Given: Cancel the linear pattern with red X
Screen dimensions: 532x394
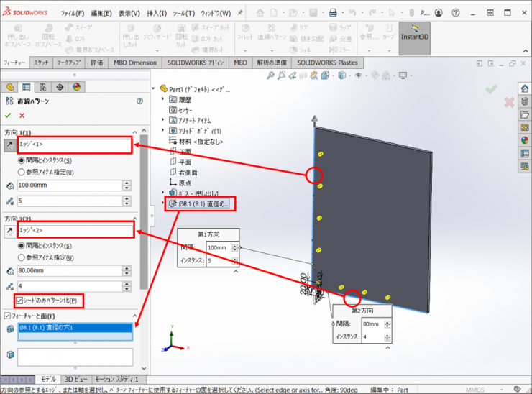Looking at the screenshot, I should [22, 115].
